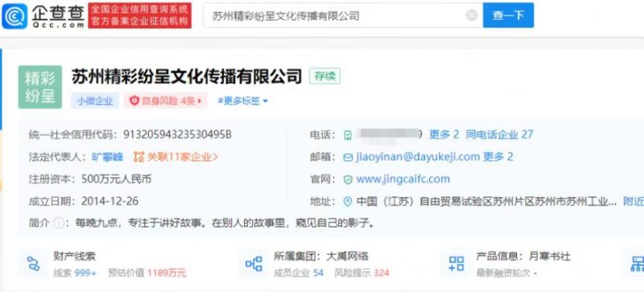Click the email envelope icon
644x292 pixels.
(x=348, y=158)
